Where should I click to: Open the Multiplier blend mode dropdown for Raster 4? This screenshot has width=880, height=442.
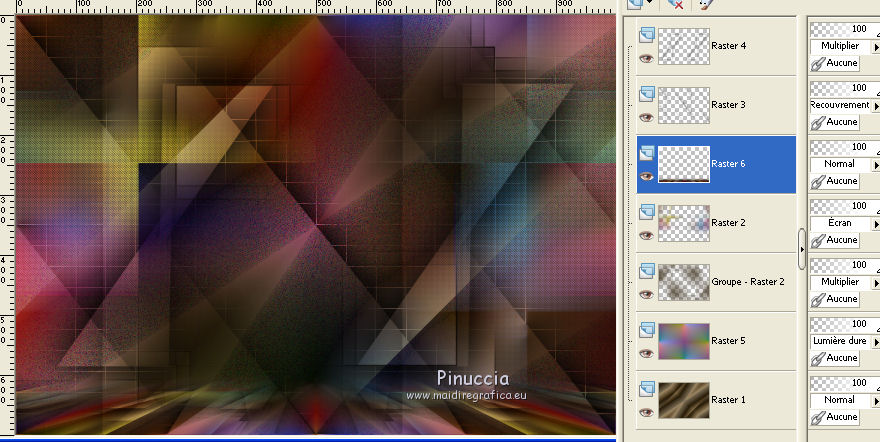click(845, 46)
